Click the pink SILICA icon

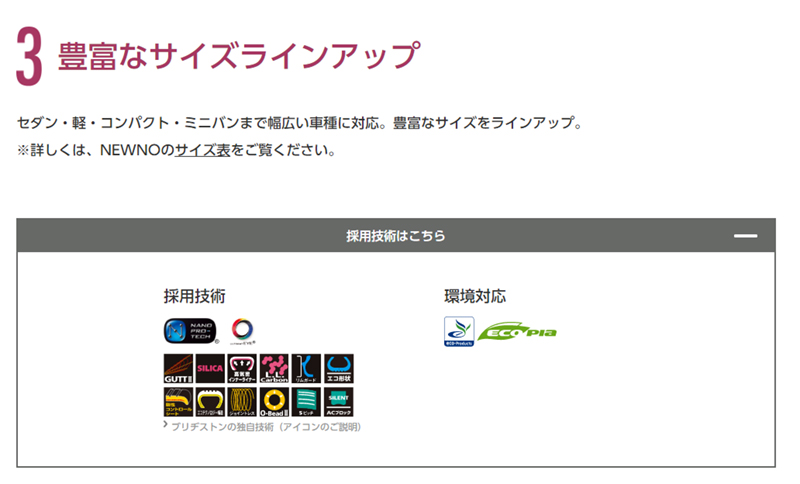tap(210, 369)
